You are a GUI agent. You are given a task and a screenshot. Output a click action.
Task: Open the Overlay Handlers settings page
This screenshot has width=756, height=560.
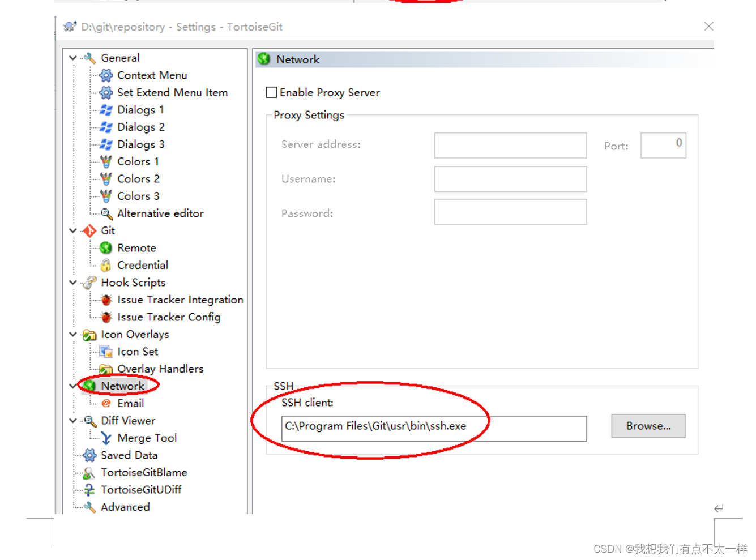[x=160, y=369]
